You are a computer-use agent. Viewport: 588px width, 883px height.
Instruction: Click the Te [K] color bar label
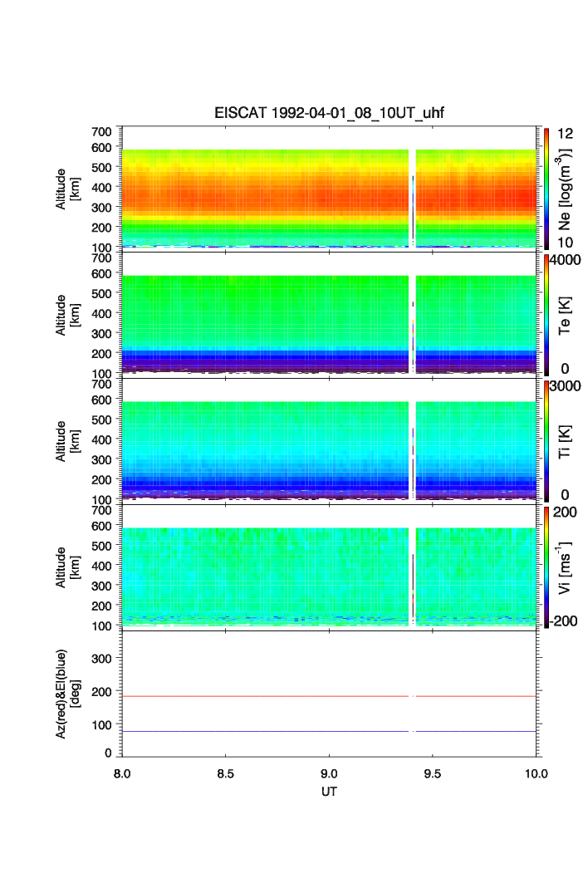point(565,316)
